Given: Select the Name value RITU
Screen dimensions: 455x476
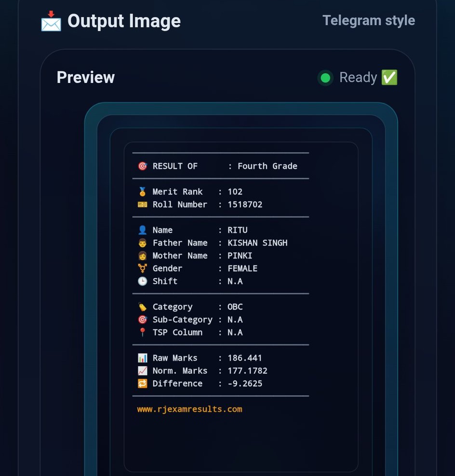Looking at the screenshot, I should tap(238, 230).
